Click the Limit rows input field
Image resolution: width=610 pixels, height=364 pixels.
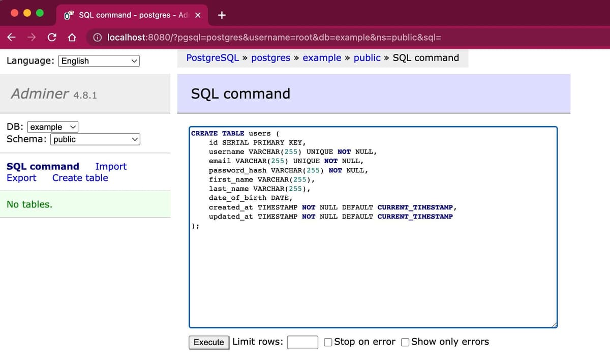[x=302, y=342]
